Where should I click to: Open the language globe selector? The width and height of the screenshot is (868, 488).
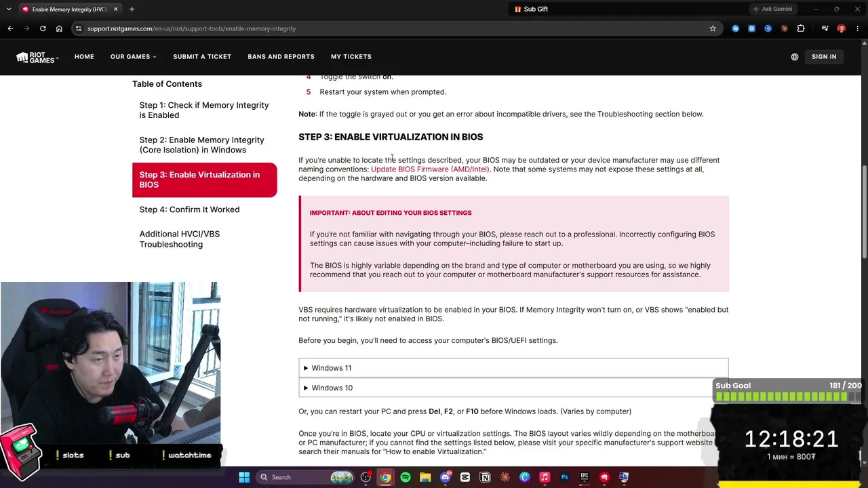795,57
